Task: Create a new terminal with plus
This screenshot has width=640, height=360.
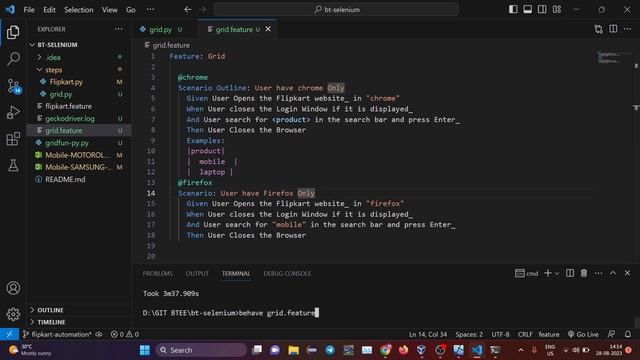Action: click(x=548, y=273)
